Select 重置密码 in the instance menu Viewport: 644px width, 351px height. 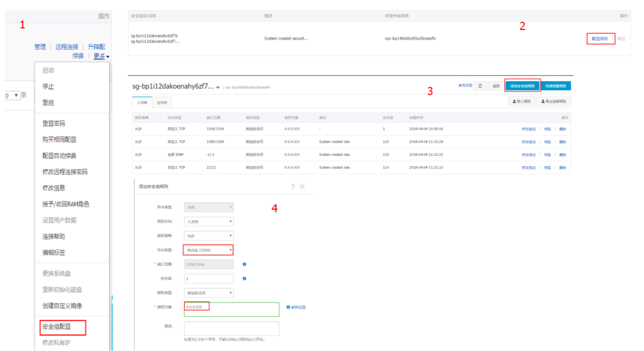click(x=54, y=123)
